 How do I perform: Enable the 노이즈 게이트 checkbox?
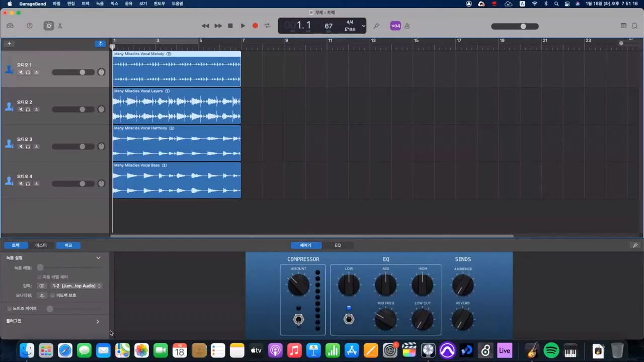point(9,308)
